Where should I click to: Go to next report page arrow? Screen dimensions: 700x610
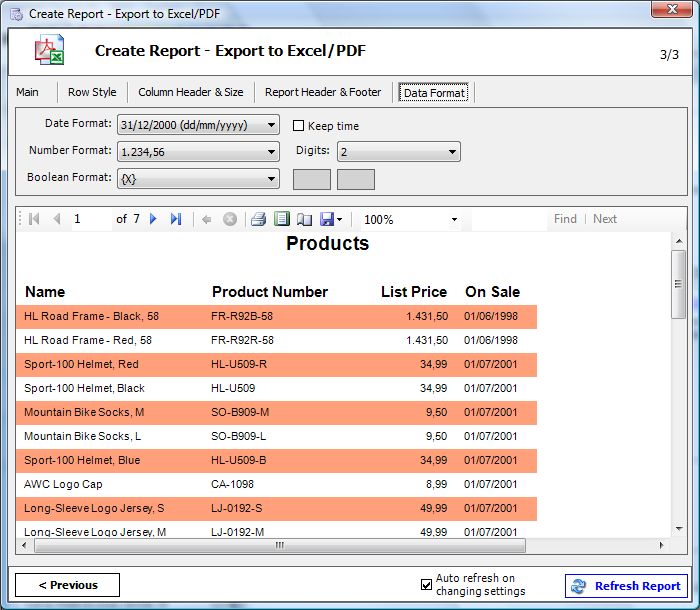pyautogui.click(x=153, y=219)
